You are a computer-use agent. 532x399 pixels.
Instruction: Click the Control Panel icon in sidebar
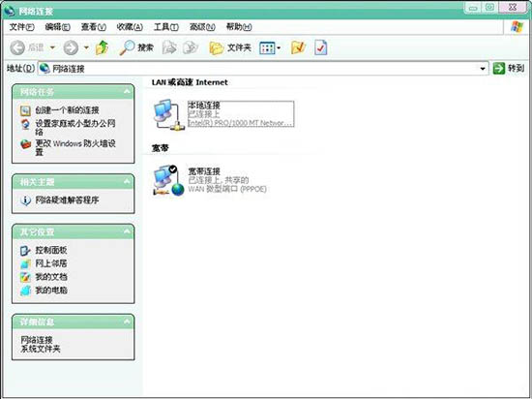[x=25, y=251]
